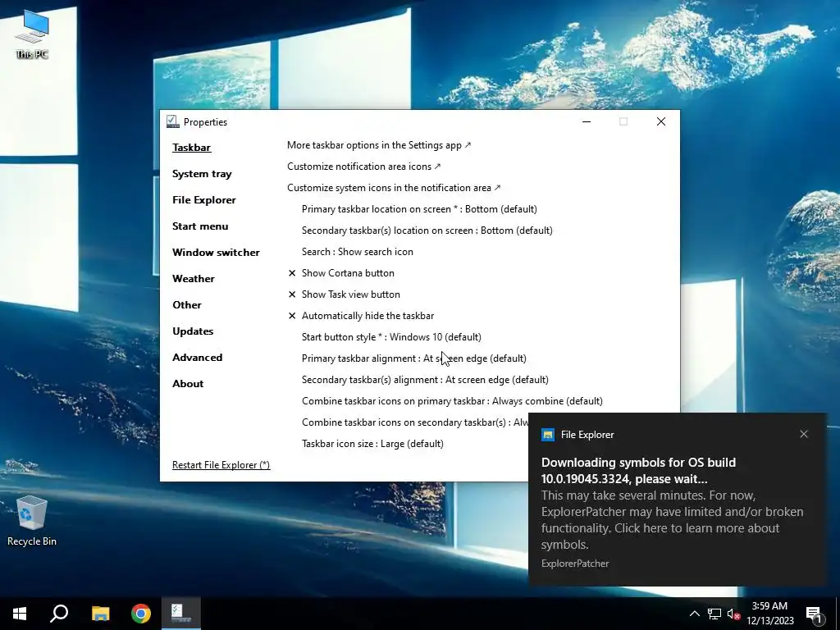Open Customize system icons in notification area

(x=394, y=188)
